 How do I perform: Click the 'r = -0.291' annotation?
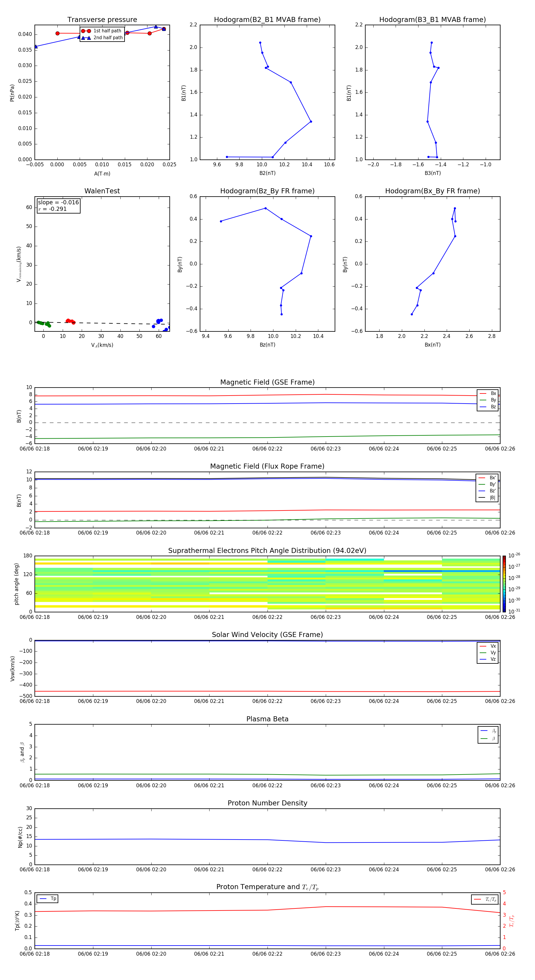pyautogui.click(x=53, y=209)
